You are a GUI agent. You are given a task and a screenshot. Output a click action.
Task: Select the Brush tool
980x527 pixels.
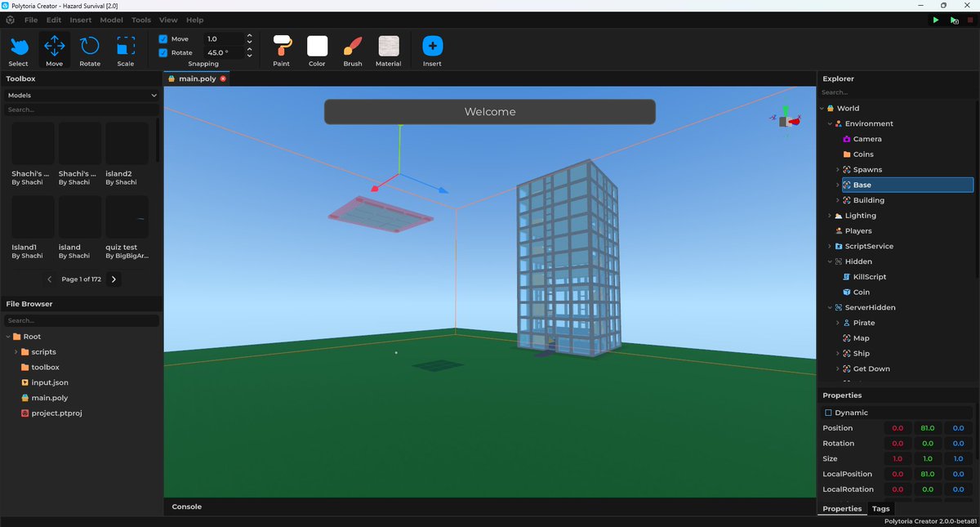353,51
